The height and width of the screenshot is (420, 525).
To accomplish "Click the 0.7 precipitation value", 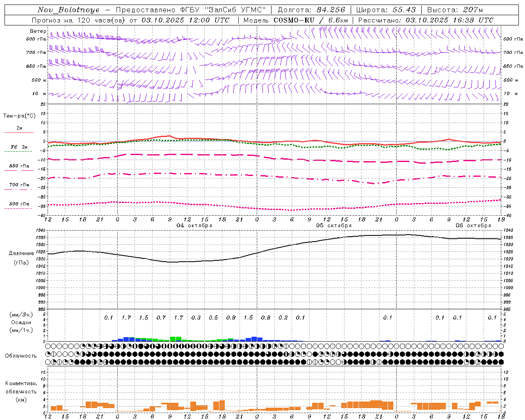I will click(161, 317).
